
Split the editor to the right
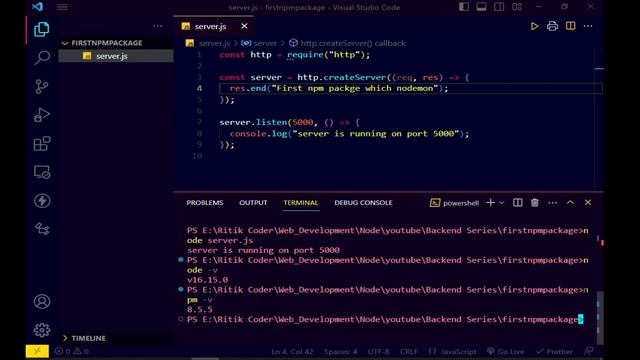(570, 26)
